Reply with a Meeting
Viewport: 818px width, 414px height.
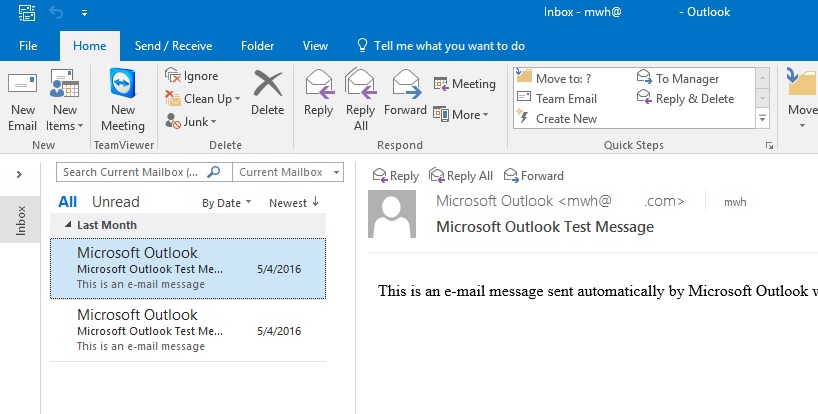point(464,83)
